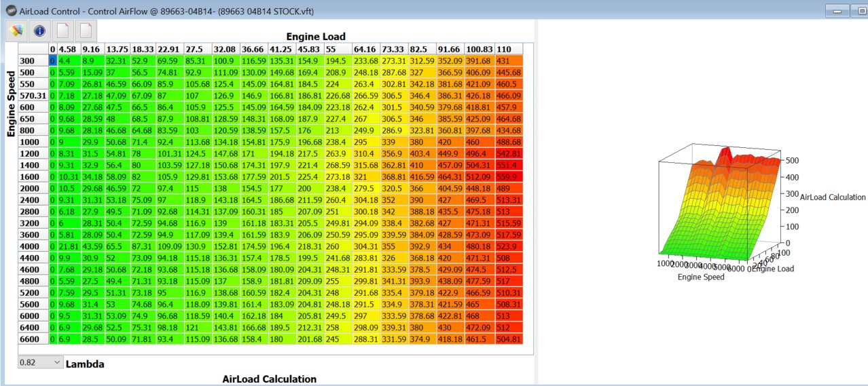Click the cell with value 4.4
Viewport: 868px width, 386px height.
(68, 60)
